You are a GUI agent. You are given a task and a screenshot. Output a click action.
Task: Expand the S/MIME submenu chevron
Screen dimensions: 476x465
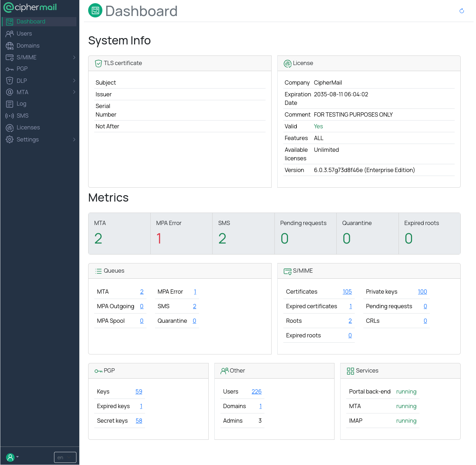pyautogui.click(x=74, y=57)
